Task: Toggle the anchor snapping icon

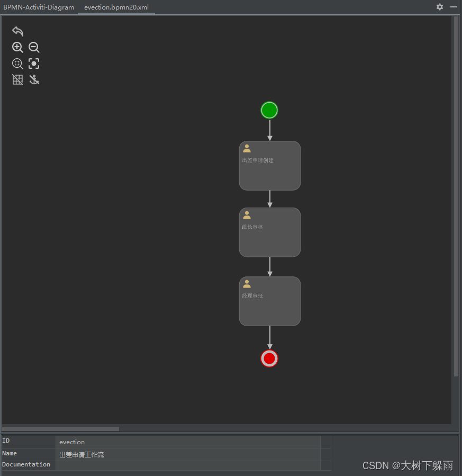Action: tap(34, 80)
